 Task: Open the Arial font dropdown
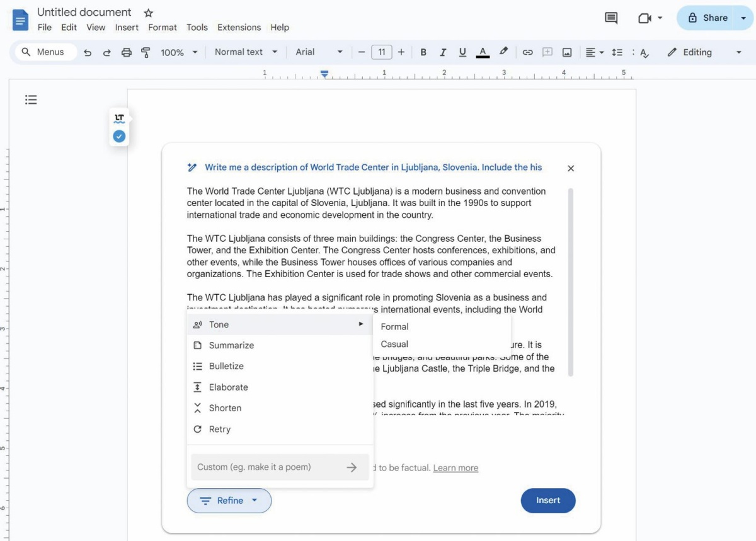tap(319, 52)
